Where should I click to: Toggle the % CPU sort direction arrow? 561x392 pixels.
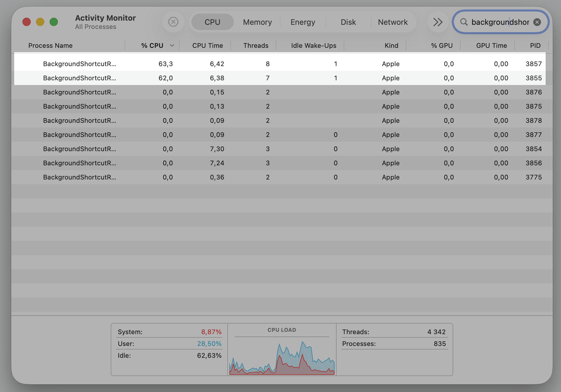coord(172,45)
